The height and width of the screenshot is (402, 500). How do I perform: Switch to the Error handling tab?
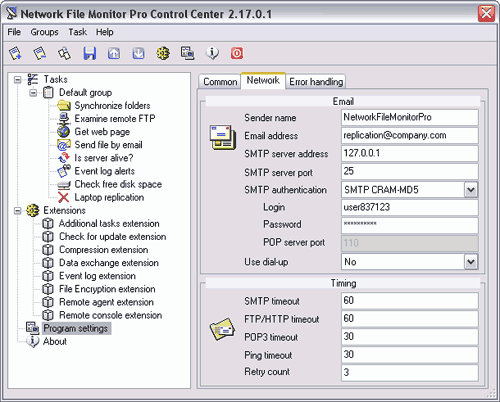tap(316, 82)
